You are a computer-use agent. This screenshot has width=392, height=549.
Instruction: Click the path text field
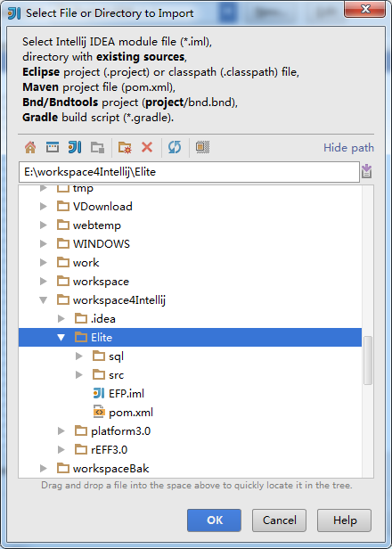tap(189, 171)
